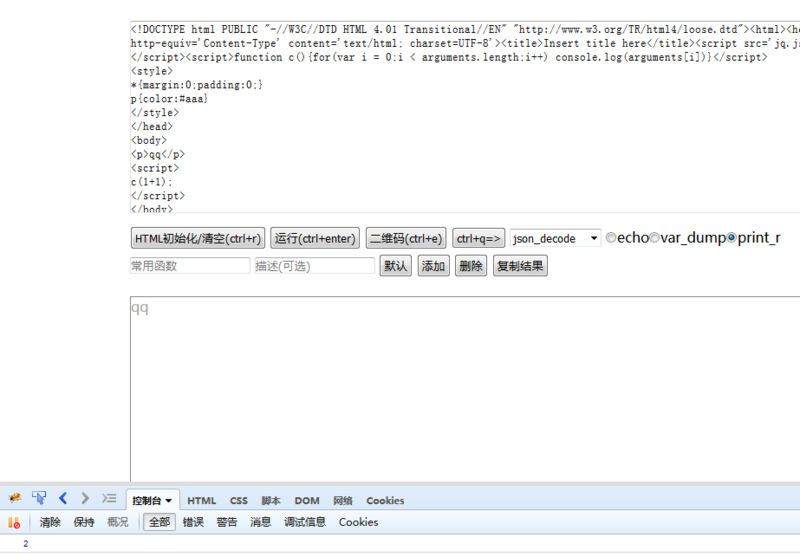800x557 pixels.
Task: Click the 删除 button
Action: pyautogui.click(x=471, y=266)
